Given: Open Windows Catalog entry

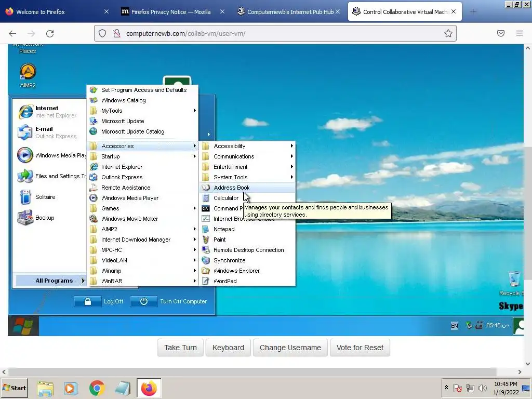Looking at the screenshot, I should point(143,100).
